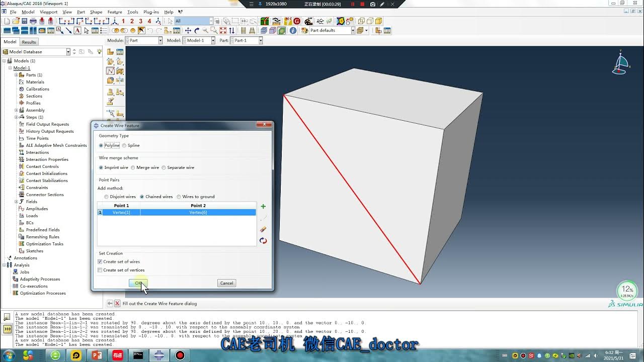Expand the Assembly tree node
Viewport: 644px width, 362px height.
click(x=16, y=110)
